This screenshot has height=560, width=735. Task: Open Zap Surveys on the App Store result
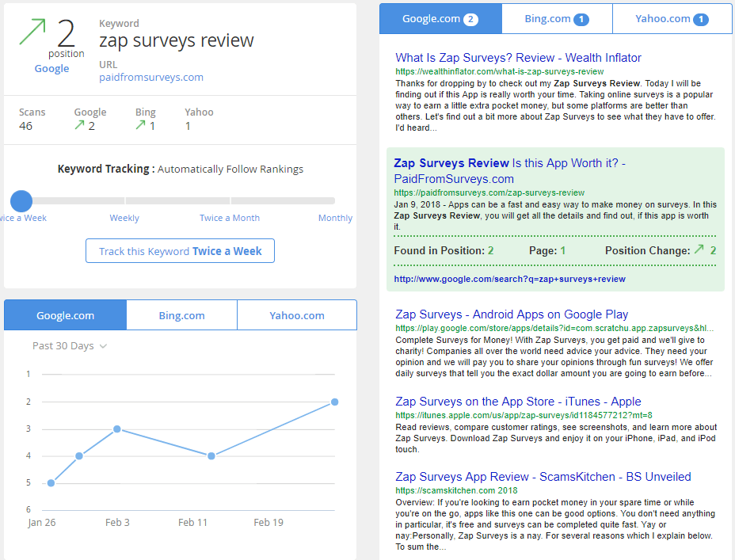coord(518,402)
